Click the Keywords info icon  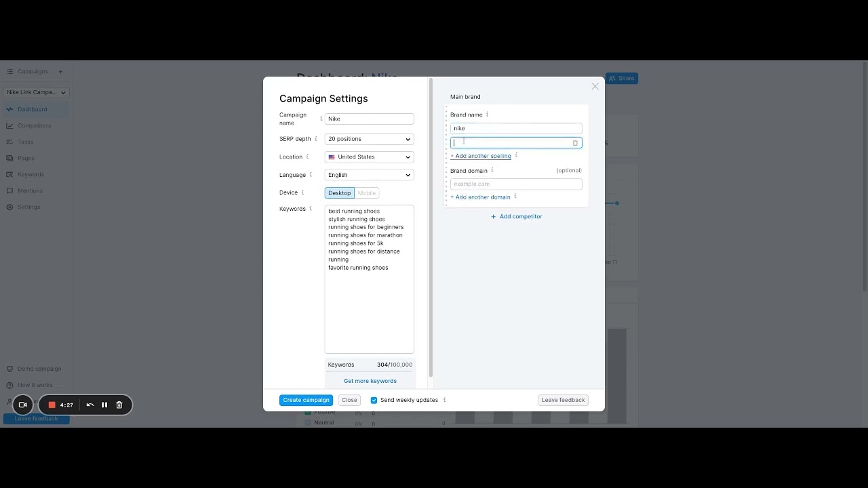pyautogui.click(x=311, y=209)
